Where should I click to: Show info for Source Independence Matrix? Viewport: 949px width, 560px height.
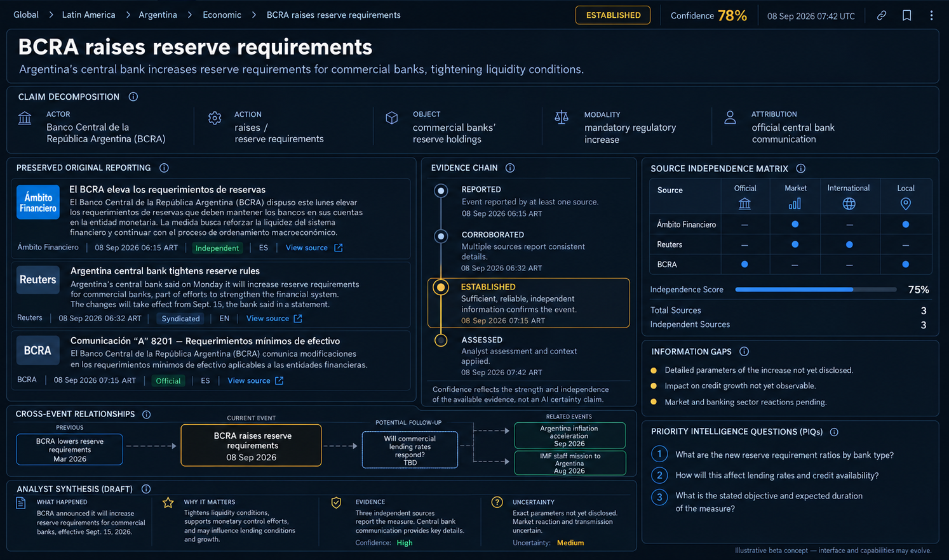pyautogui.click(x=801, y=169)
